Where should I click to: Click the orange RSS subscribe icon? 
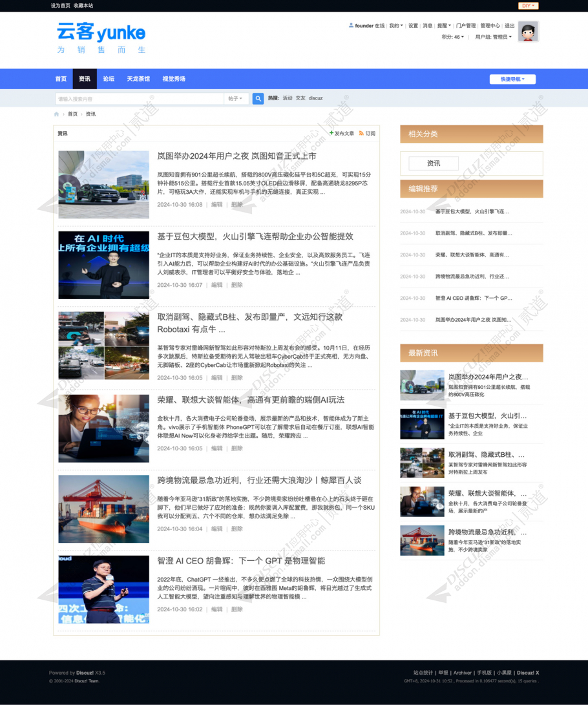(361, 133)
